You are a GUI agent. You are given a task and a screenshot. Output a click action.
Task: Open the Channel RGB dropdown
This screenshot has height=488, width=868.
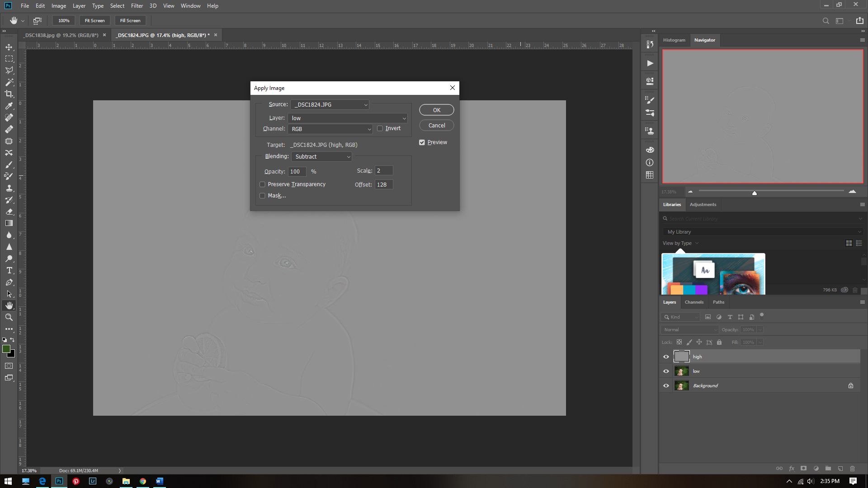(330, 129)
